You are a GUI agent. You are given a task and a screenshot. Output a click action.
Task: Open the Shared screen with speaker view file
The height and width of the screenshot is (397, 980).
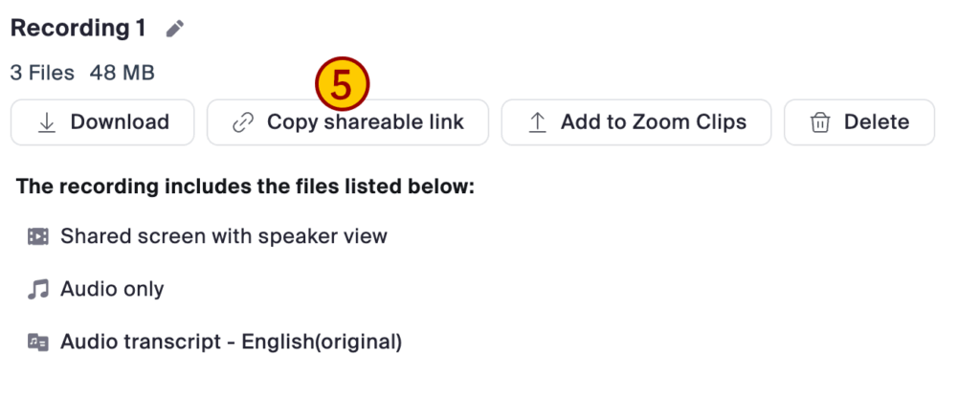pos(224,236)
